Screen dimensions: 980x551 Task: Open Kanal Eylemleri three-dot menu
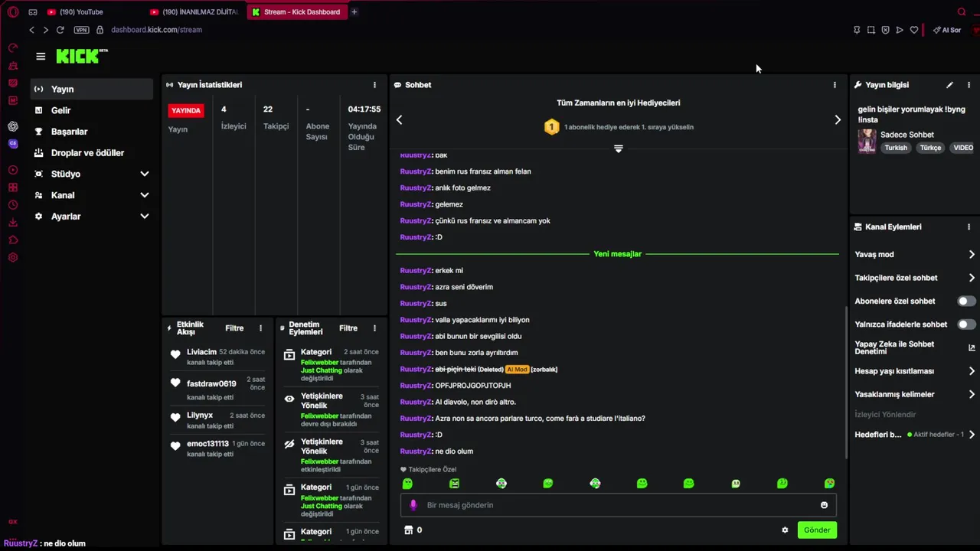[x=969, y=227]
